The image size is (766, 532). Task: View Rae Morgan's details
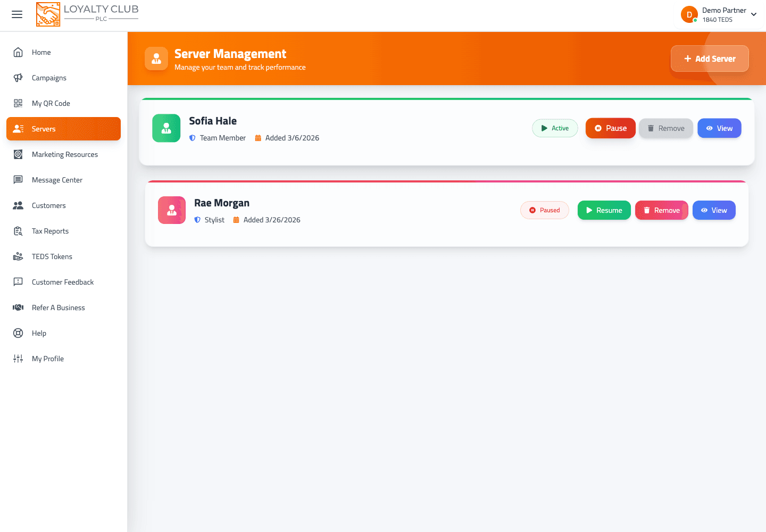(714, 210)
